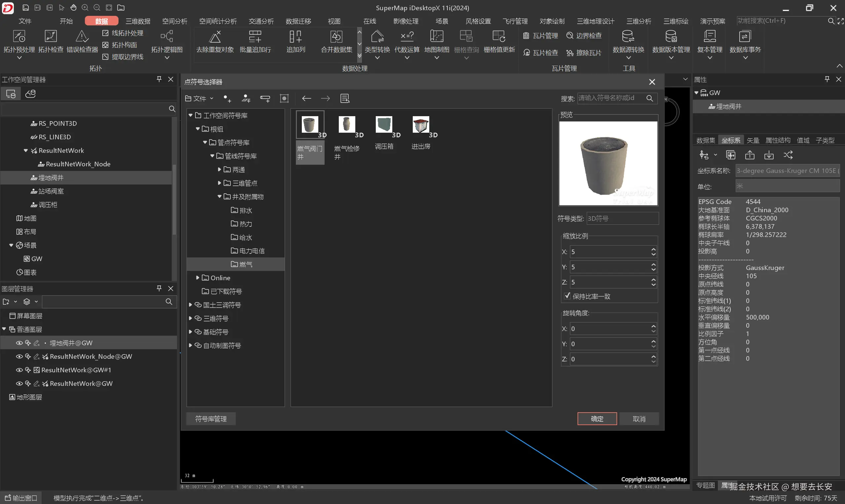Toggle editable state of ResultNetWork@GW layer
845x504 pixels.
pos(37,384)
